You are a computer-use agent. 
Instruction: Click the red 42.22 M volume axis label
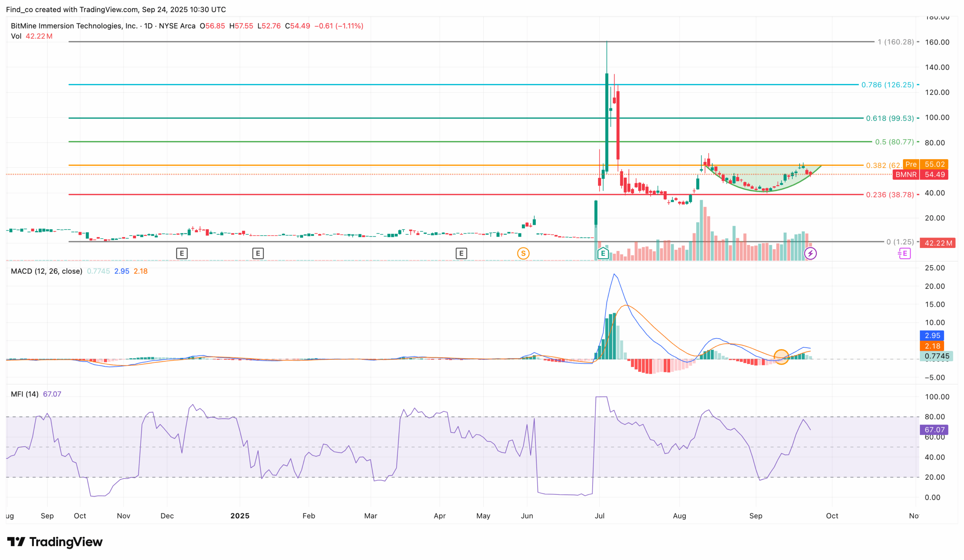tap(937, 243)
